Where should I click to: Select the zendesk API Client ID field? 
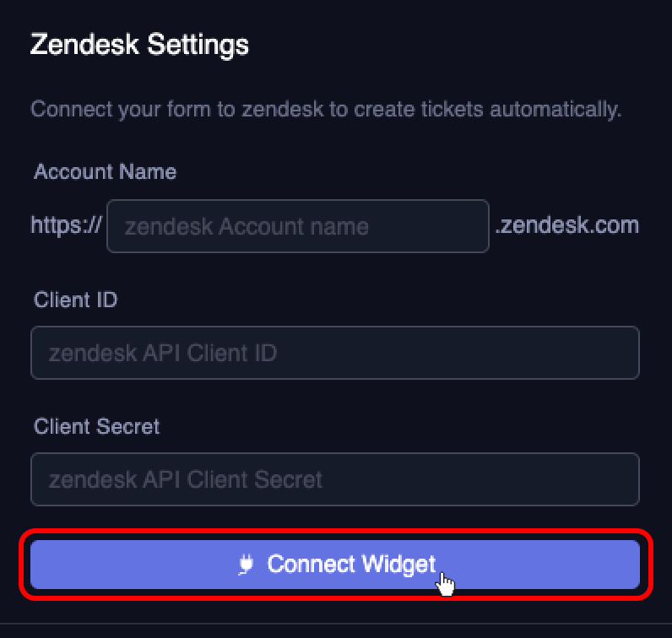(x=335, y=353)
